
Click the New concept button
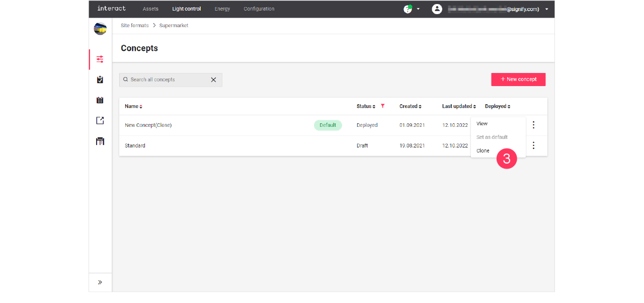pos(518,80)
